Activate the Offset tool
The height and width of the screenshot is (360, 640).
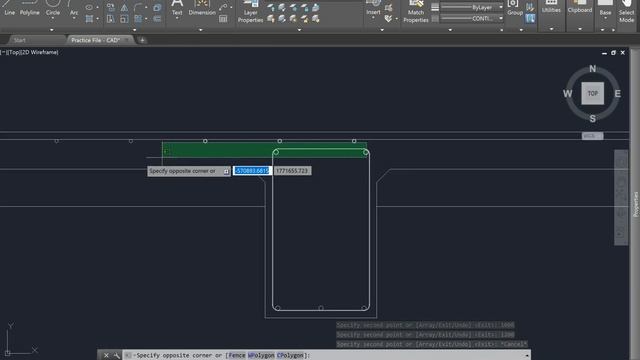point(157,19)
